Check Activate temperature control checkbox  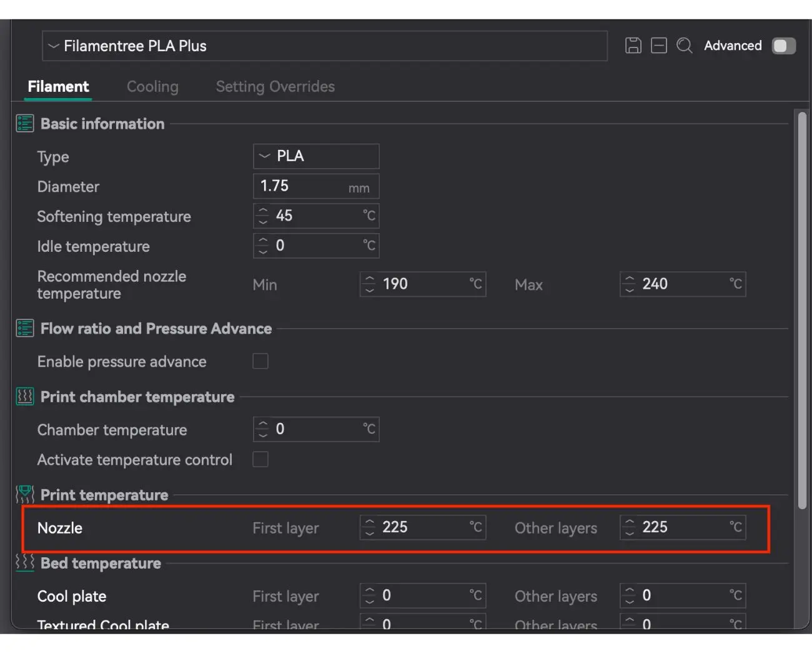pyautogui.click(x=260, y=460)
